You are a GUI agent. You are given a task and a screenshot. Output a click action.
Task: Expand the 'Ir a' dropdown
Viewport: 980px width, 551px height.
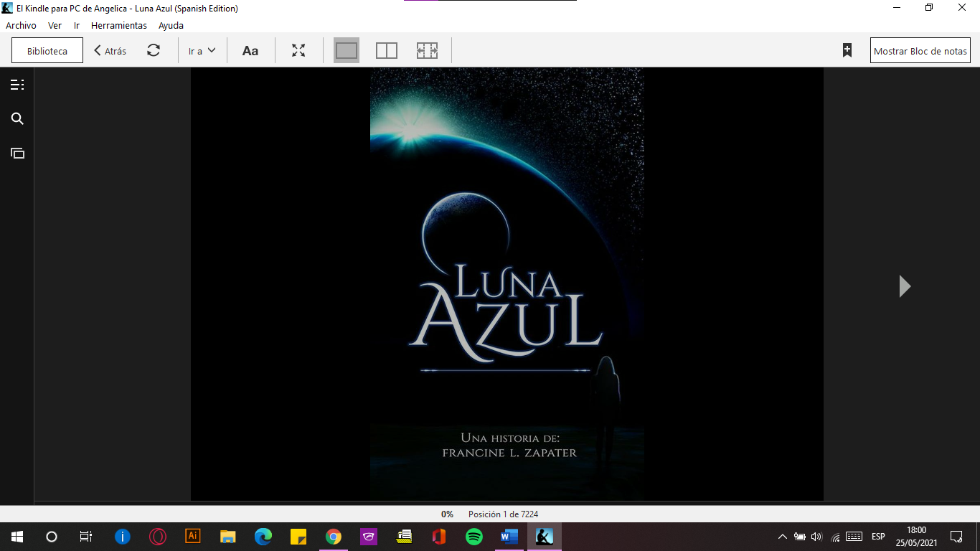point(202,51)
